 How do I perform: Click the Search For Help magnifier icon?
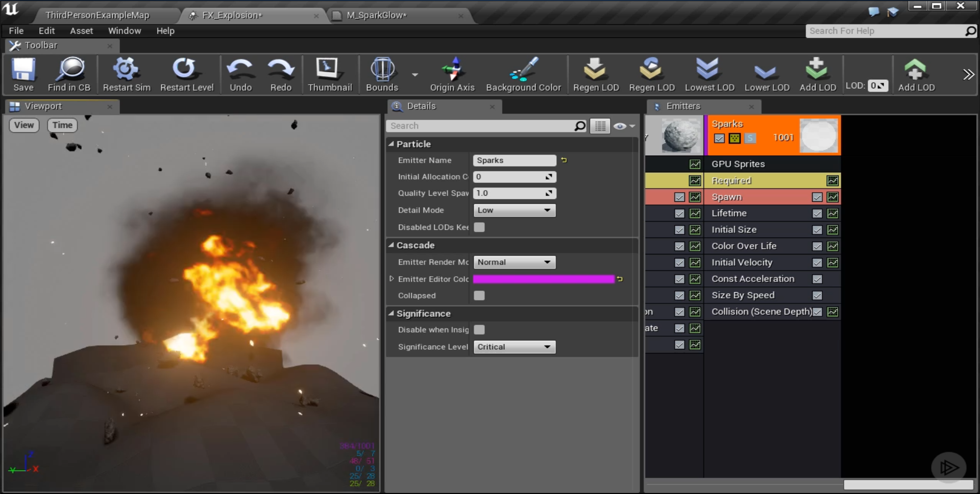point(970,31)
